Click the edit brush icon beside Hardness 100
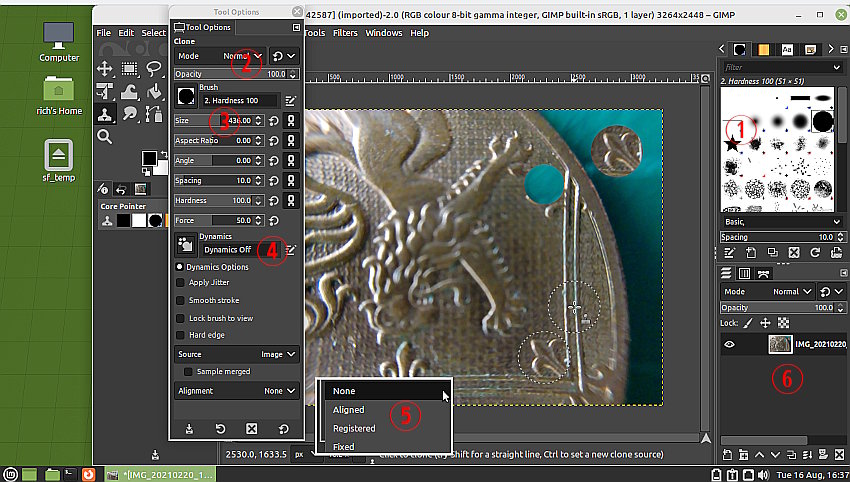Viewport: 850px width, 482px height. click(x=290, y=100)
